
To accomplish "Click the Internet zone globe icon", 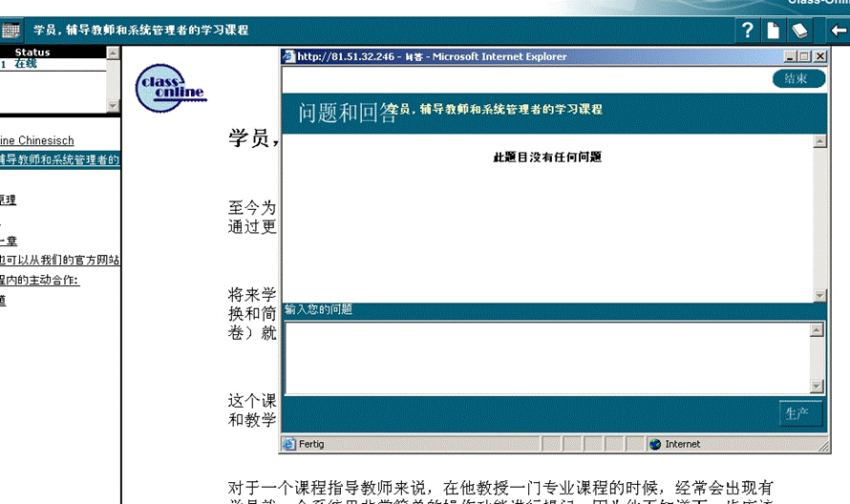I will click(655, 444).
